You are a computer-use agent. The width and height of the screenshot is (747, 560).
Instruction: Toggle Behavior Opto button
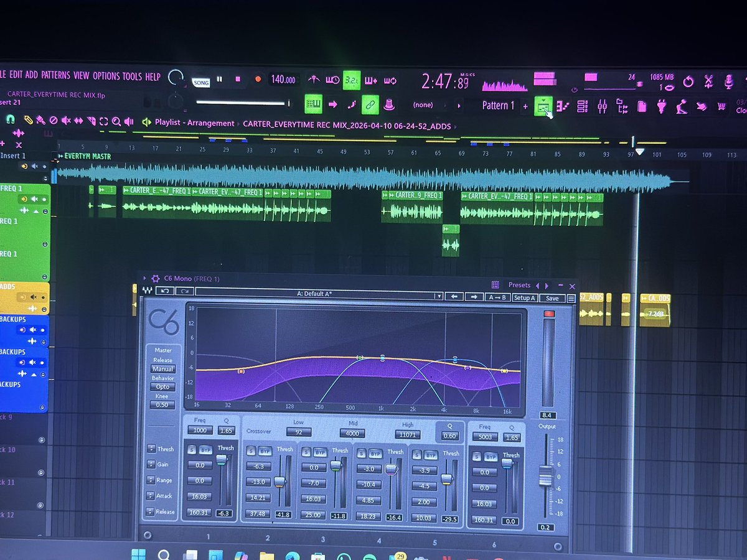162,387
